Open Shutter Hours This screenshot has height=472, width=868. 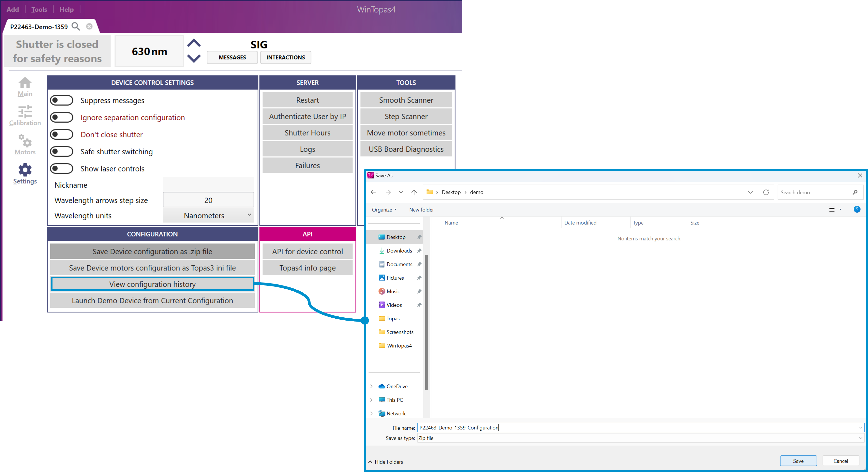[307, 133]
